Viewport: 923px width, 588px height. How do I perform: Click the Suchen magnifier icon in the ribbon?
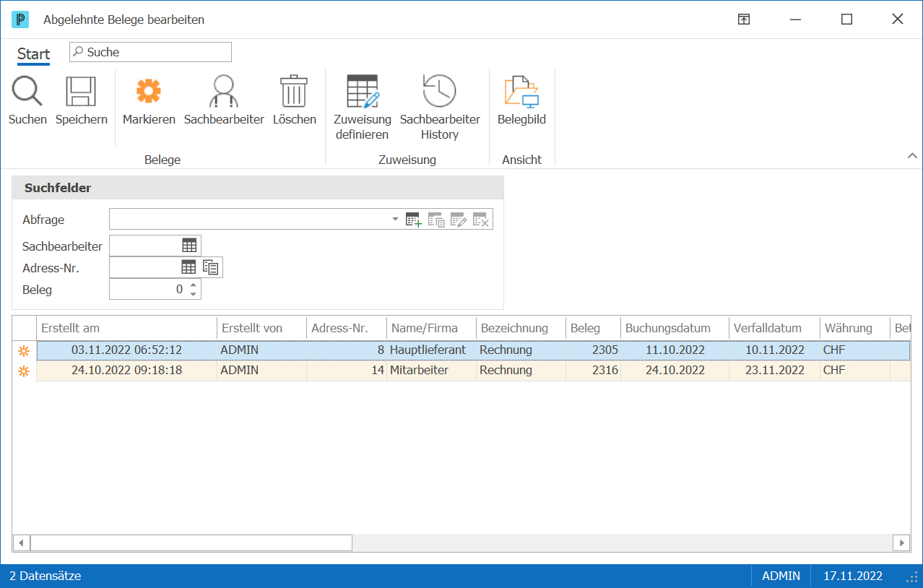tap(27, 92)
